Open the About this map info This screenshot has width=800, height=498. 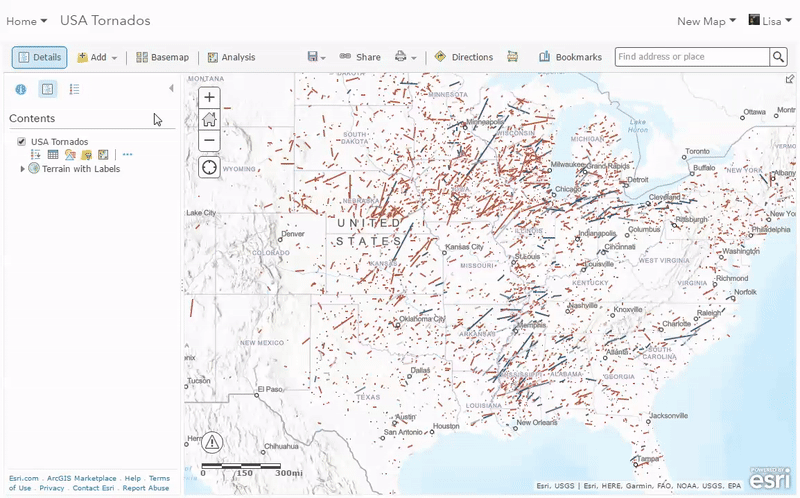pyautogui.click(x=20, y=90)
